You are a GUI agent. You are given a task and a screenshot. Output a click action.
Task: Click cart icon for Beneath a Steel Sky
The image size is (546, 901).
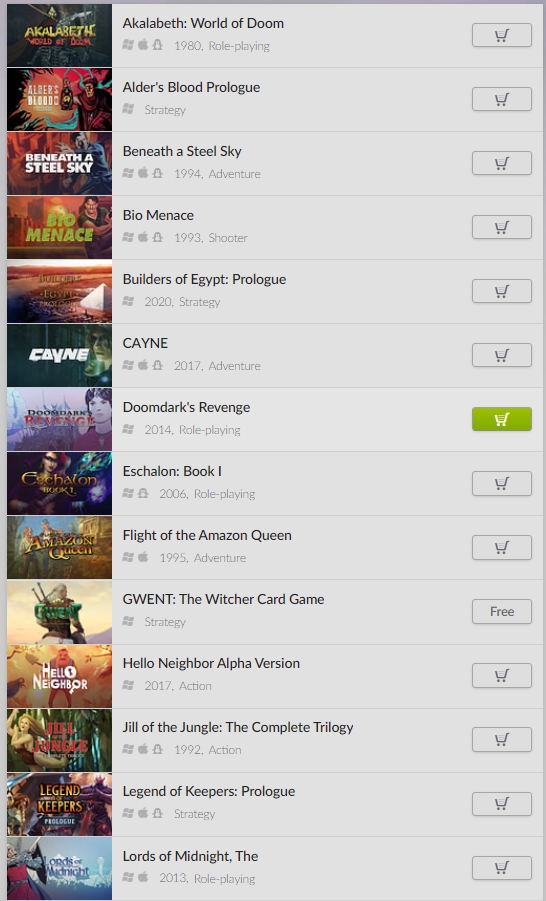coord(502,163)
